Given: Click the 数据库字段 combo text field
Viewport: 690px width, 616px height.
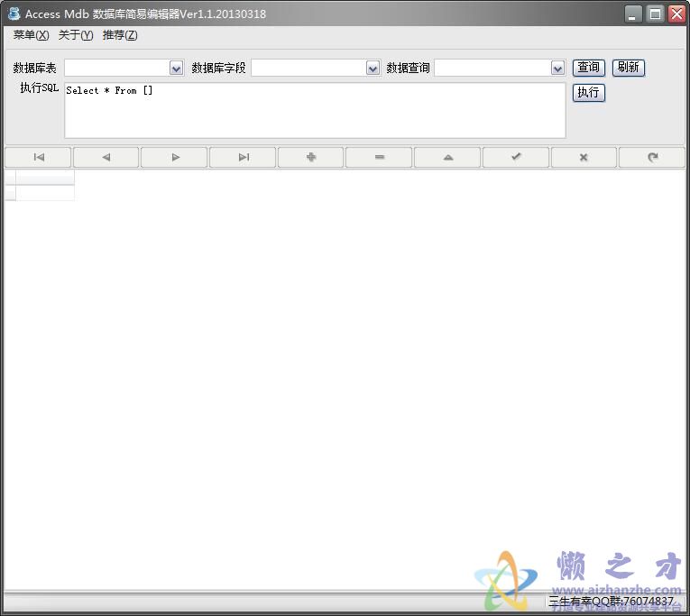Looking at the screenshot, I should 308,68.
